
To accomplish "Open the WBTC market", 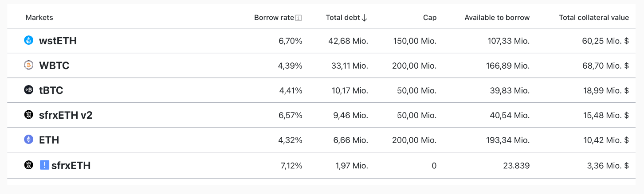I will 322,66.
